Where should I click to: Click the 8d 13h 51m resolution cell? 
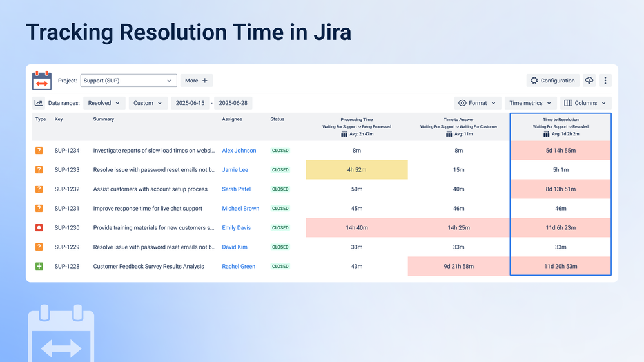coord(561,189)
